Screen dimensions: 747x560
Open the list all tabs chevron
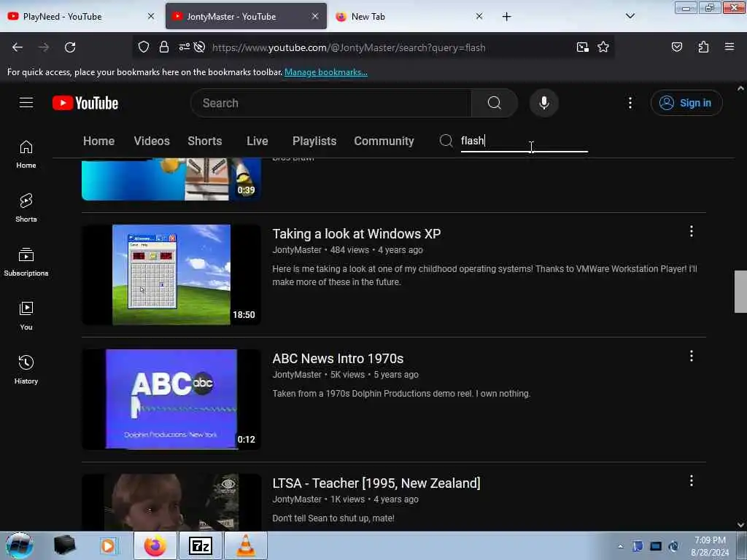[630, 17]
